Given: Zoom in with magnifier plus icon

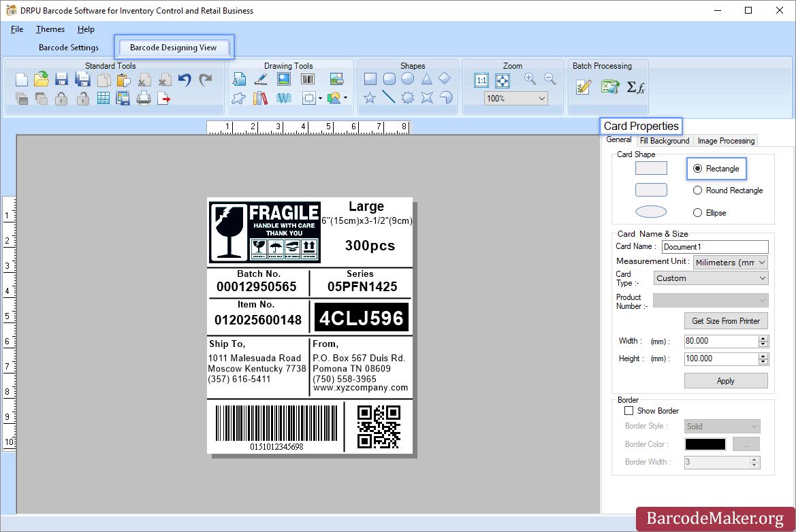Looking at the screenshot, I should click(x=530, y=79).
